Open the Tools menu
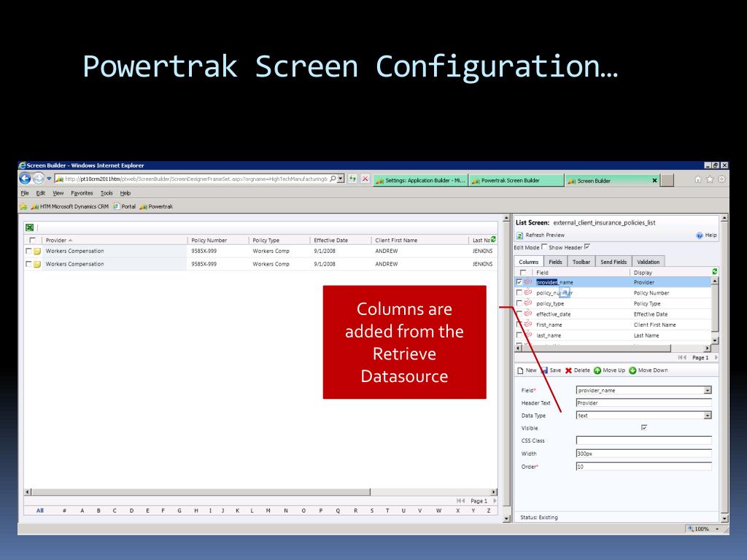The width and height of the screenshot is (747, 560). [107, 193]
